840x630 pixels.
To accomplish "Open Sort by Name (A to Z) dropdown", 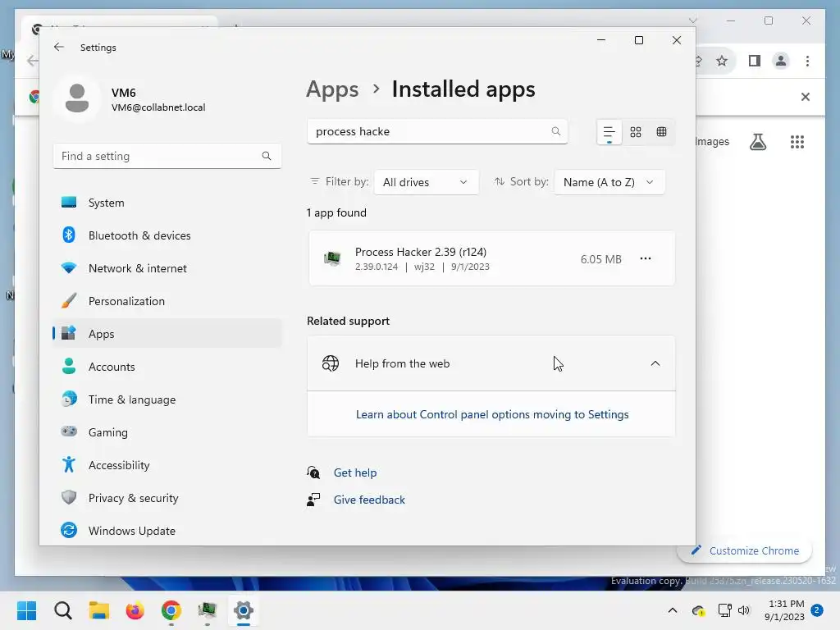I will (x=609, y=182).
